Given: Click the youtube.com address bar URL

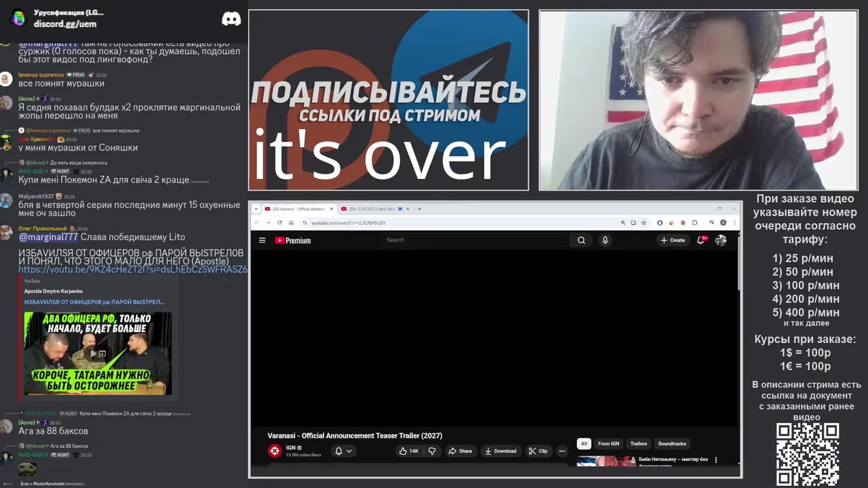Looking at the screenshot, I should click(x=348, y=222).
